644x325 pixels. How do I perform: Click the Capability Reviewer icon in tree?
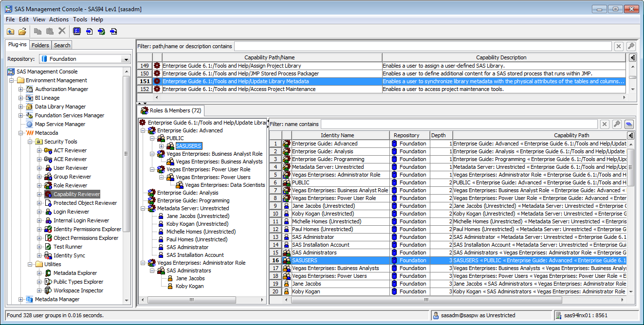(48, 194)
